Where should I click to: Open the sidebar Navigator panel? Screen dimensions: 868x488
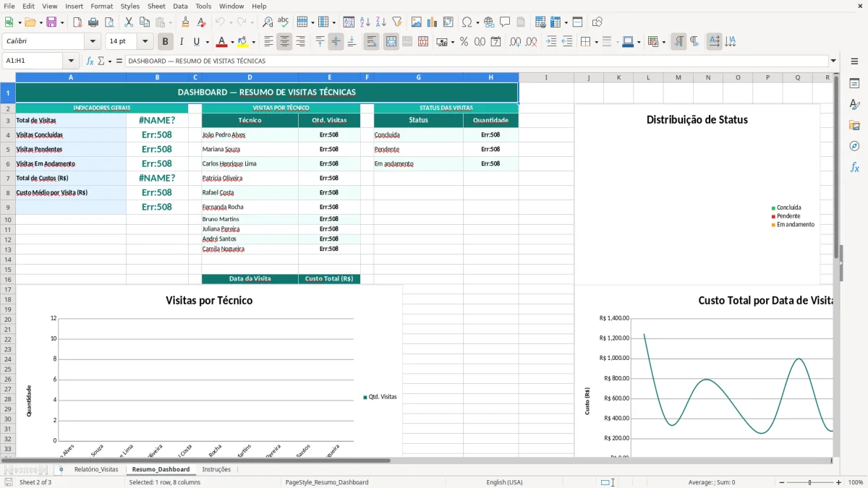[x=854, y=146]
